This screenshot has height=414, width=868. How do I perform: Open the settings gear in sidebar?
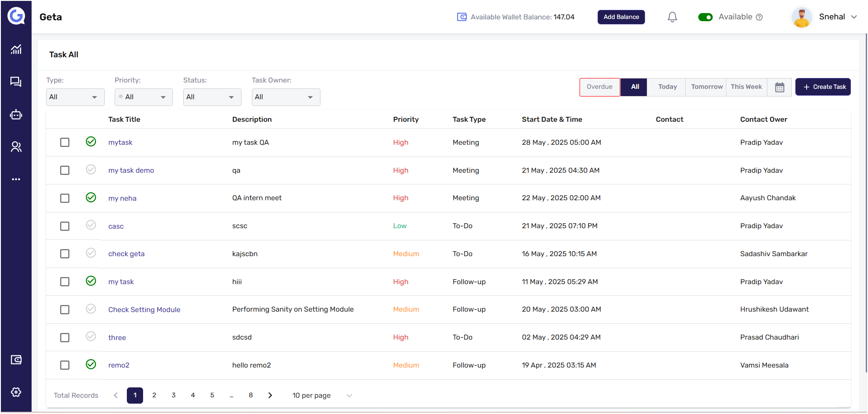coord(16,392)
